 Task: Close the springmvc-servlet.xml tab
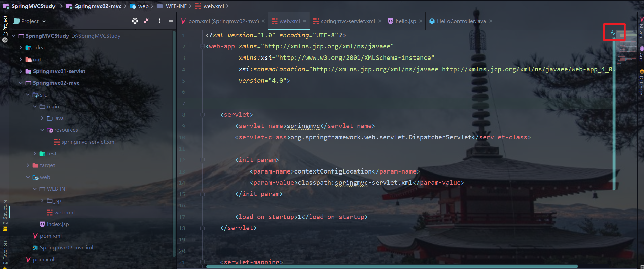pyautogui.click(x=380, y=21)
